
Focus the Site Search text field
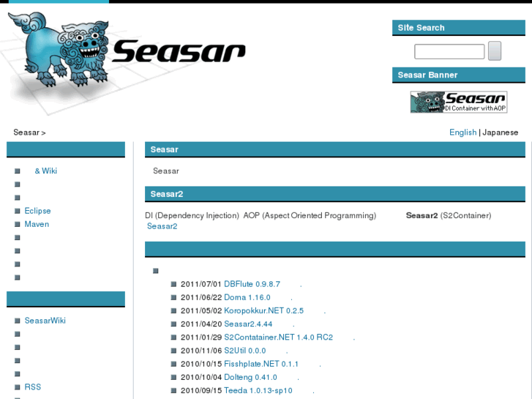(449, 52)
